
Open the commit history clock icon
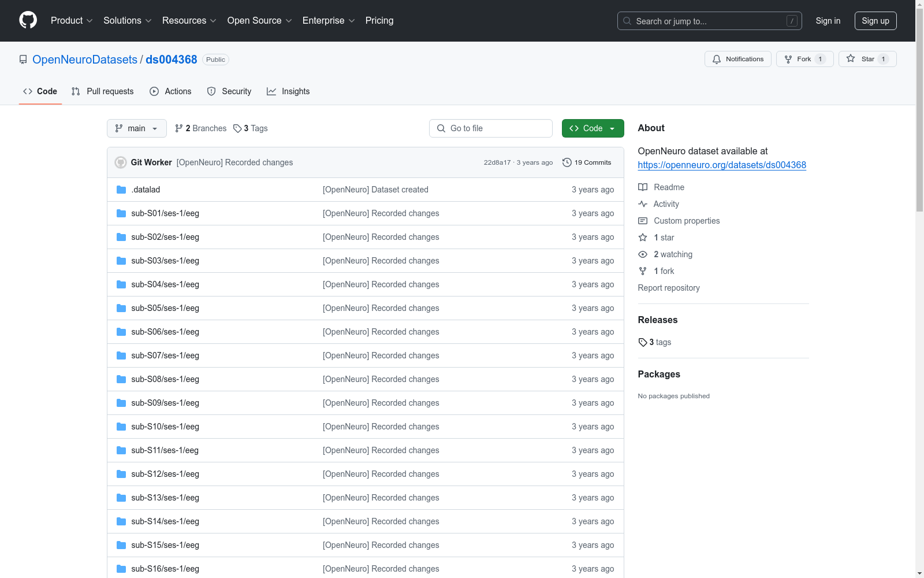click(x=567, y=162)
